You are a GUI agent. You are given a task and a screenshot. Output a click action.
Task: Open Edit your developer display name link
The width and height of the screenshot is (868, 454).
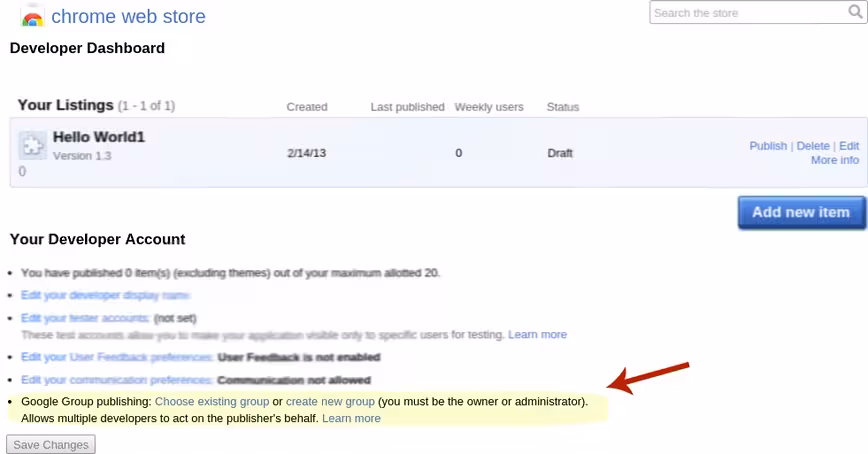click(106, 295)
